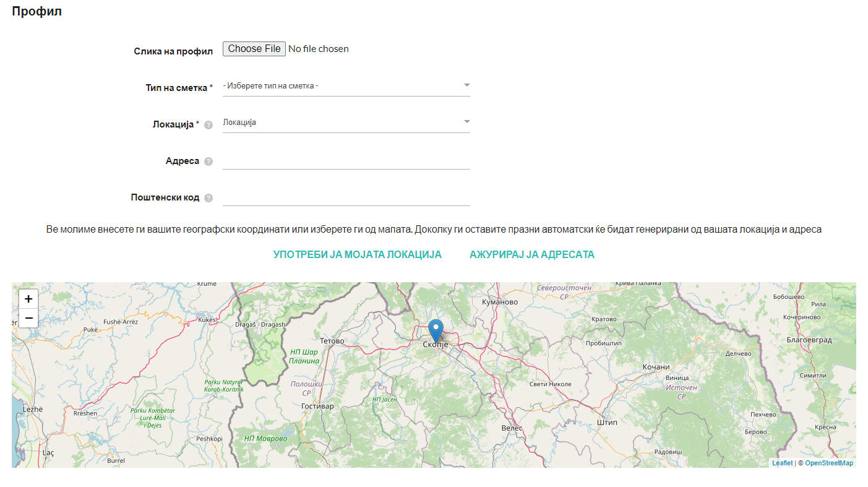This screenshot has width=868, height=487.
Task: Open the OpenStreetMap attribution link
Action: click(x=828, y=463)
